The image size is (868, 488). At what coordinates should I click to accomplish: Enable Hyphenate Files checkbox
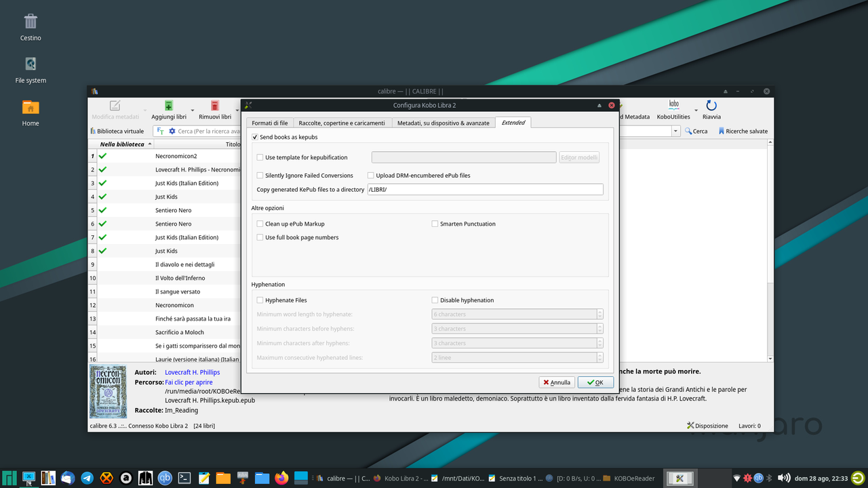[260, 300]
